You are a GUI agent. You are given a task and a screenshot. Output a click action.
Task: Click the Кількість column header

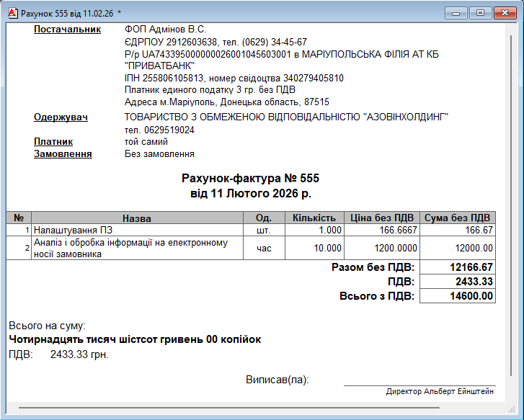coord(314,218)
